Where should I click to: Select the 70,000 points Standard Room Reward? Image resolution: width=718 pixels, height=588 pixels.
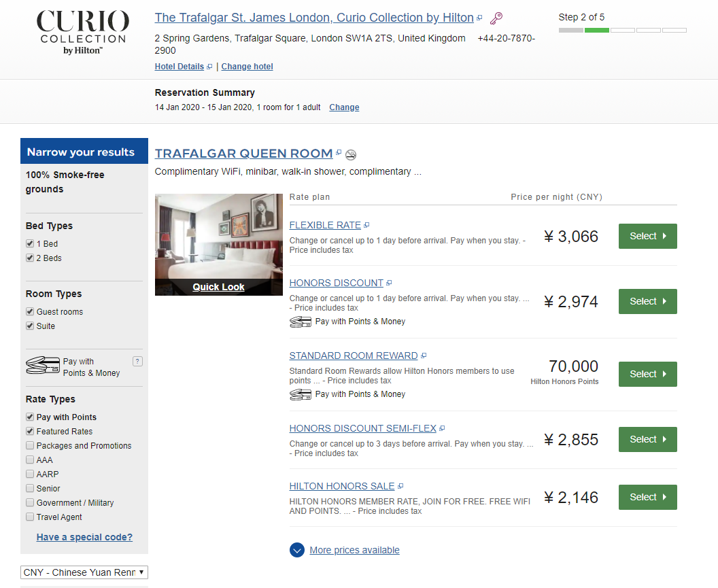(x=647, y=374)
